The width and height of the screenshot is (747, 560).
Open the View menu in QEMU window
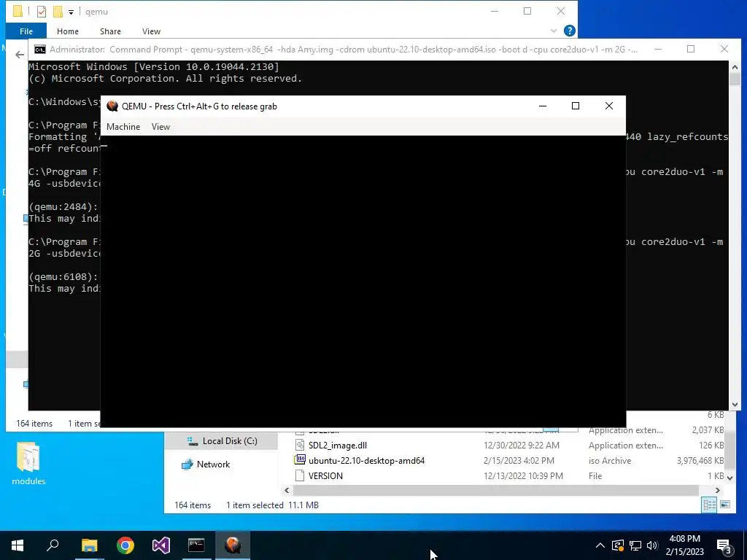coord(160,127)
